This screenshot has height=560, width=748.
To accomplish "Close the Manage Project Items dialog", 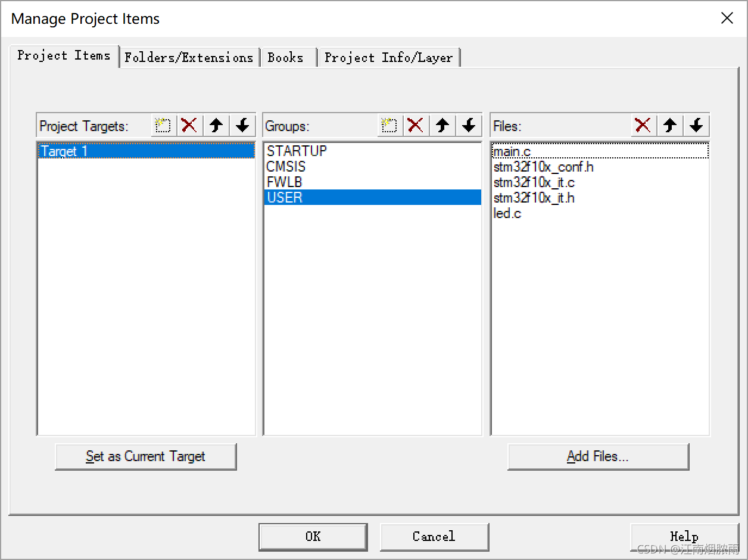I will (x=727, y=18).
